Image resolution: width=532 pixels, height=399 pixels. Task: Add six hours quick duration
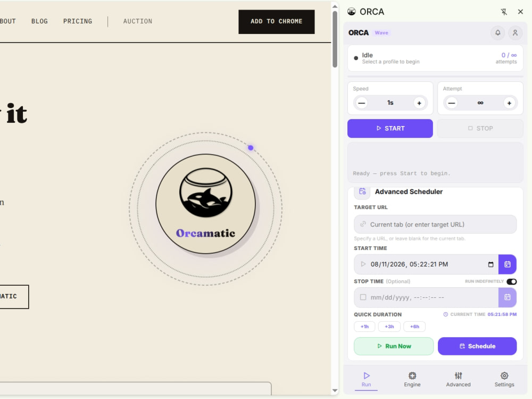tap(414, 327)
